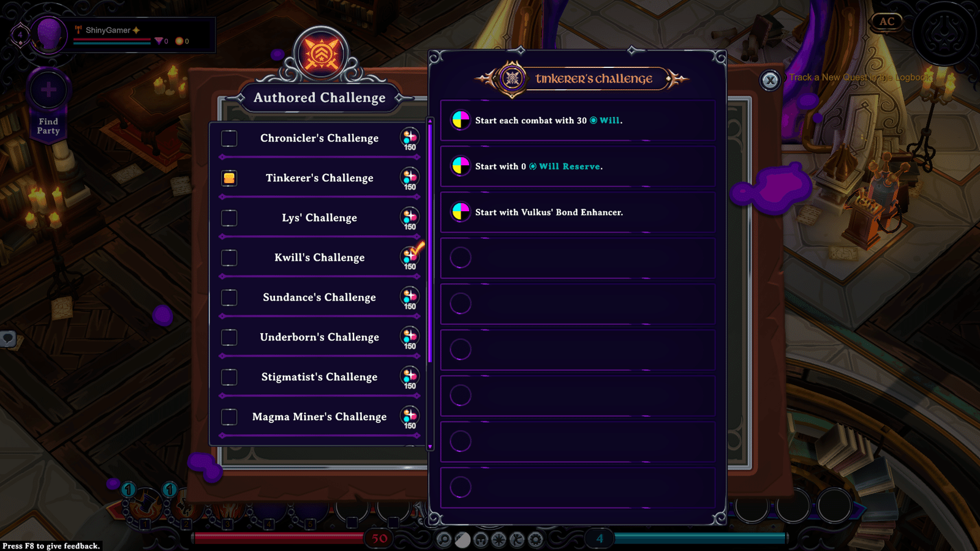
Task: Uncheck the Tinkerer's Challenge checkbox
Action: 229,178
